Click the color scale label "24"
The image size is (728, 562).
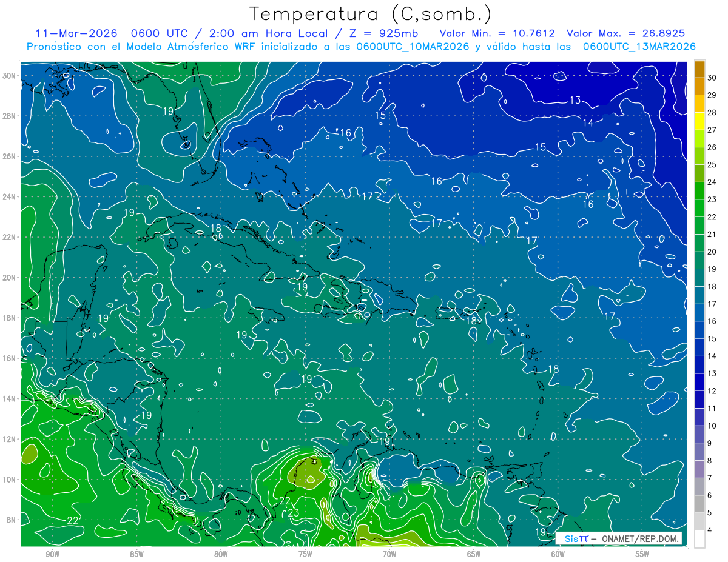pos(712,182)
